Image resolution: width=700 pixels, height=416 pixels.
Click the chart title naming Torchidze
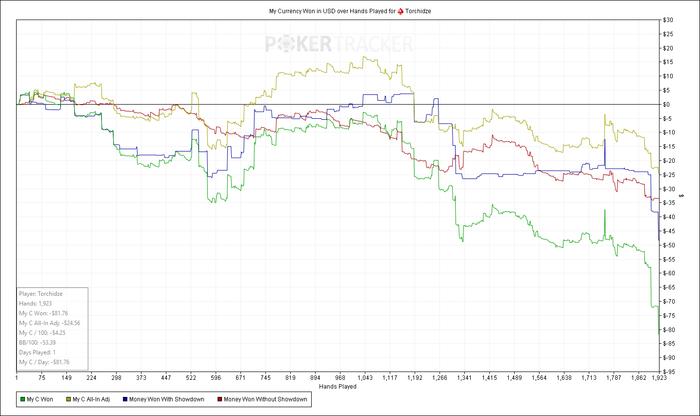coord(350,11)
